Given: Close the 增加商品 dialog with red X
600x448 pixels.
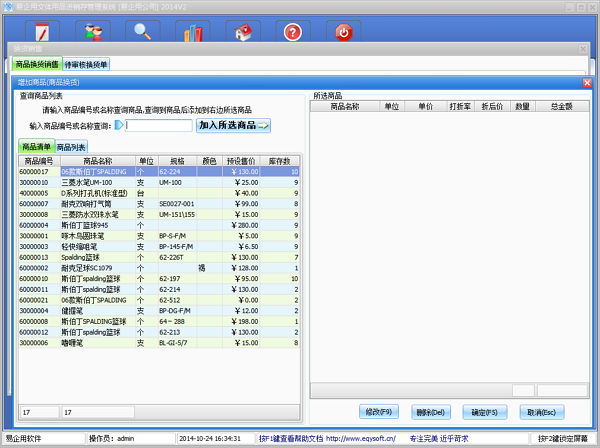Looking at the screenshot, I should (x=587, y=83).
